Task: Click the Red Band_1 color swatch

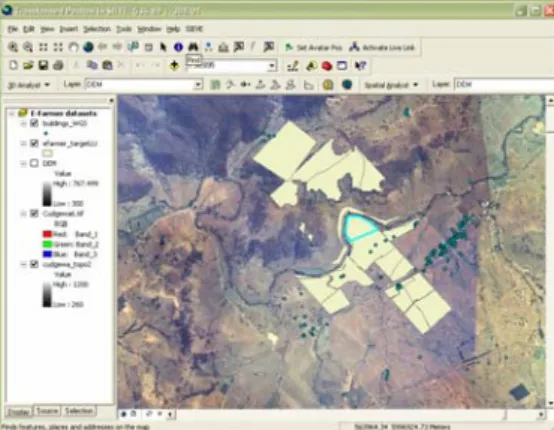Action: pos(47,234)
